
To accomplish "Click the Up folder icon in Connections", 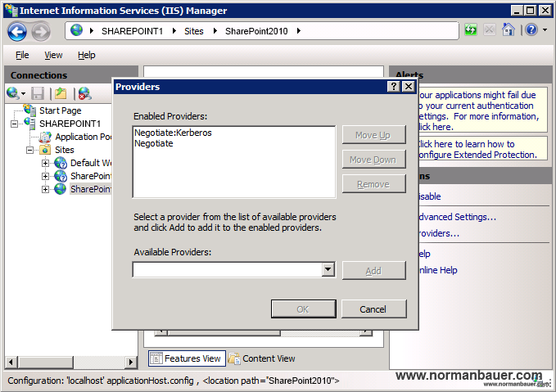I will click(x=61, y=93).
